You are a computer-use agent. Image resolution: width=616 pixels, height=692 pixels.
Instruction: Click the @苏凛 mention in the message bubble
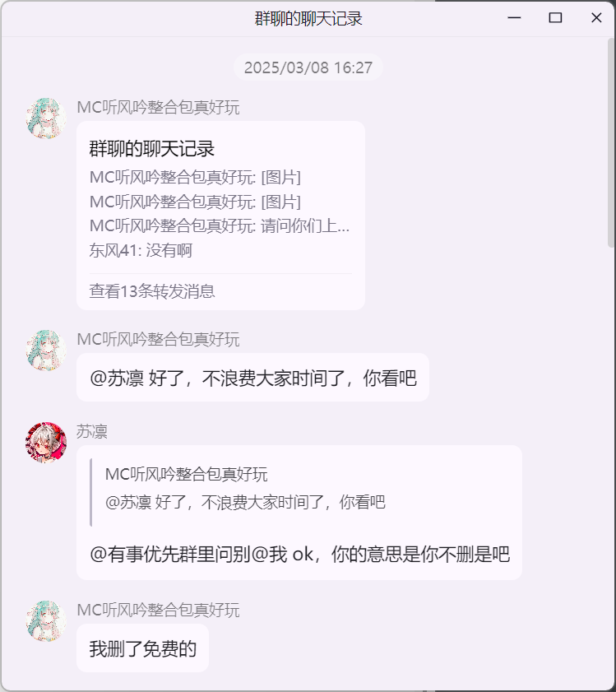click(117, 379)
